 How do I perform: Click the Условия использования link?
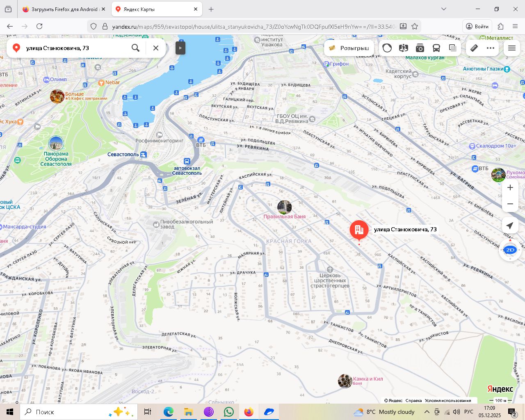point(448,400)
